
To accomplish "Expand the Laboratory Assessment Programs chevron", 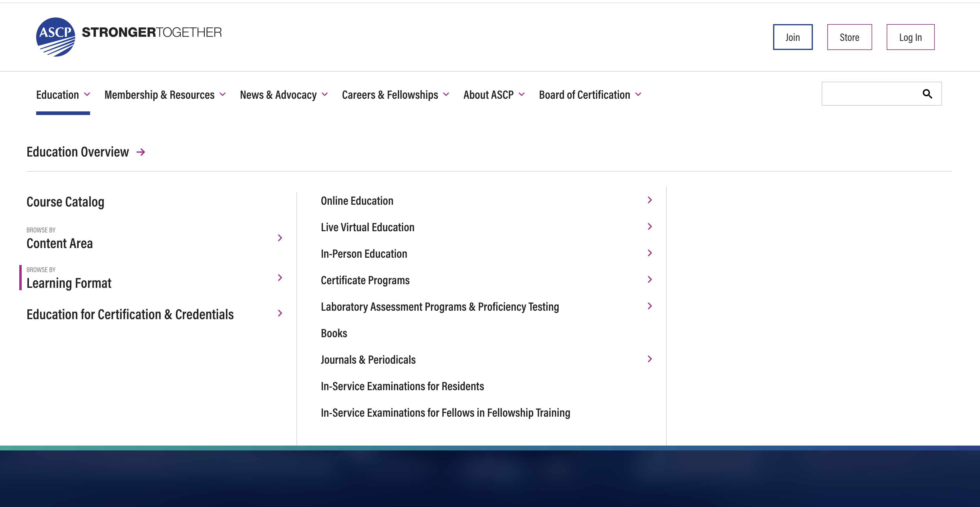I will (650, 306).
